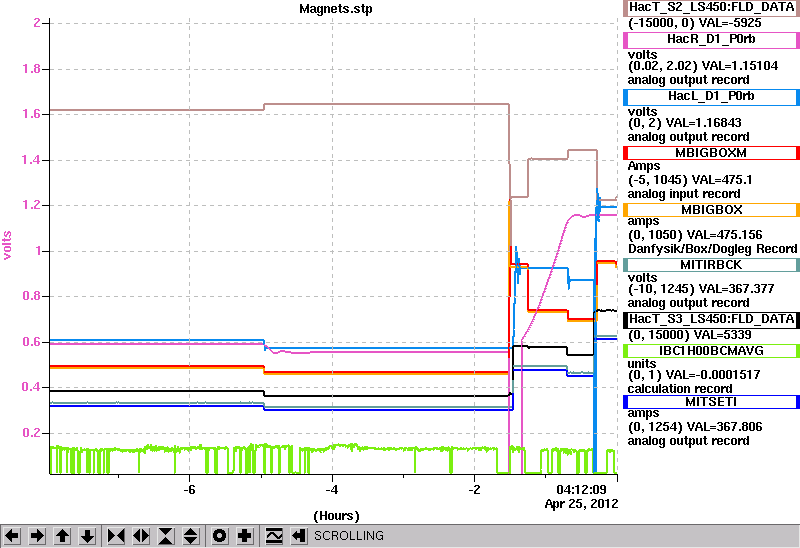Image resolution: width=800 pixels, height=548 pixels.
Task: Select the IBC1H00BCMAVG green curve legend
Action: (x=711, y=351)
